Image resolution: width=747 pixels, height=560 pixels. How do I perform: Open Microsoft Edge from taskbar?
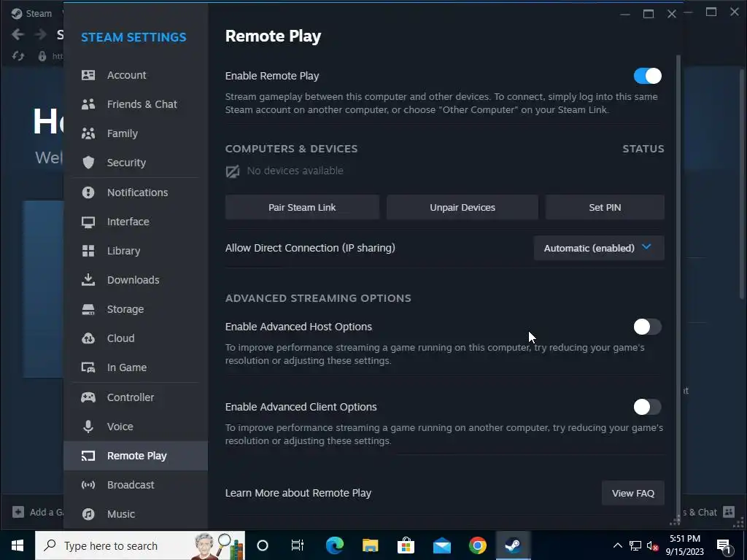(x=334, y=545)
